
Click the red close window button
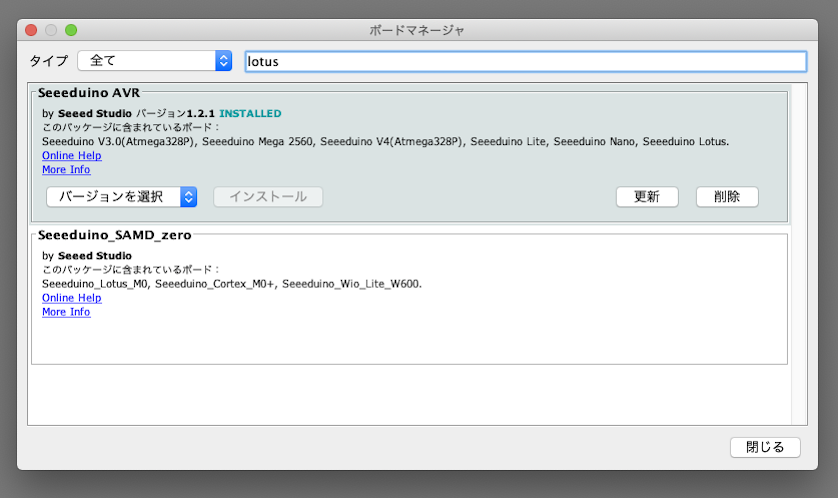[31, 30]
